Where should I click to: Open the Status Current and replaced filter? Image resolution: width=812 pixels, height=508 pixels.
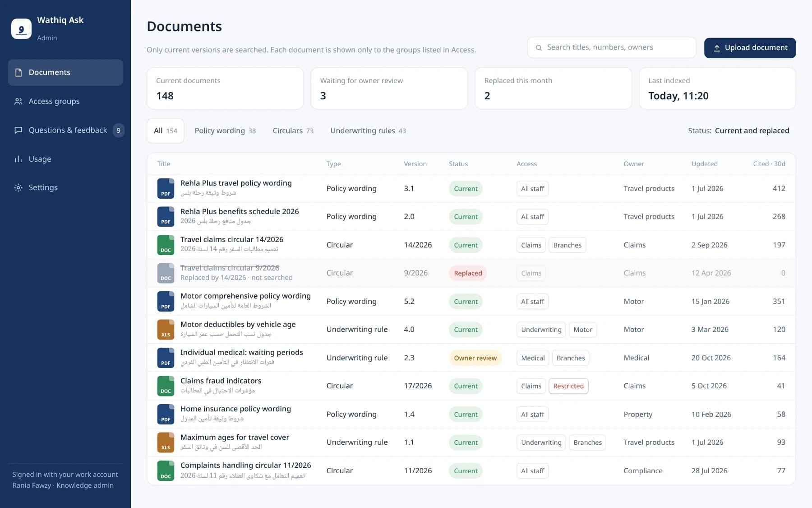coord(738,131)
